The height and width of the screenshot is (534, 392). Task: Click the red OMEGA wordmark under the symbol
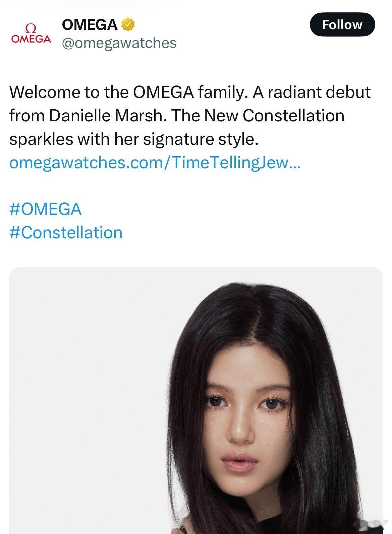point(31,39)
